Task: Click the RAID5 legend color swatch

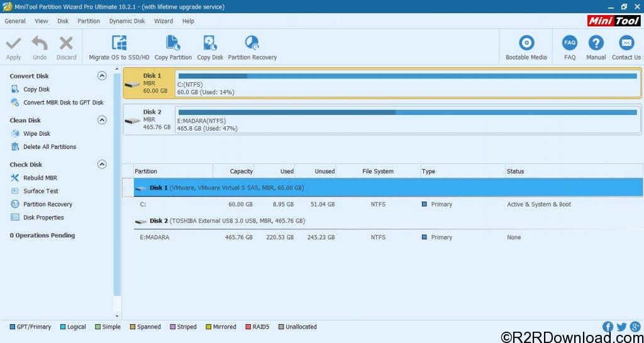Action: click(248, 327)
